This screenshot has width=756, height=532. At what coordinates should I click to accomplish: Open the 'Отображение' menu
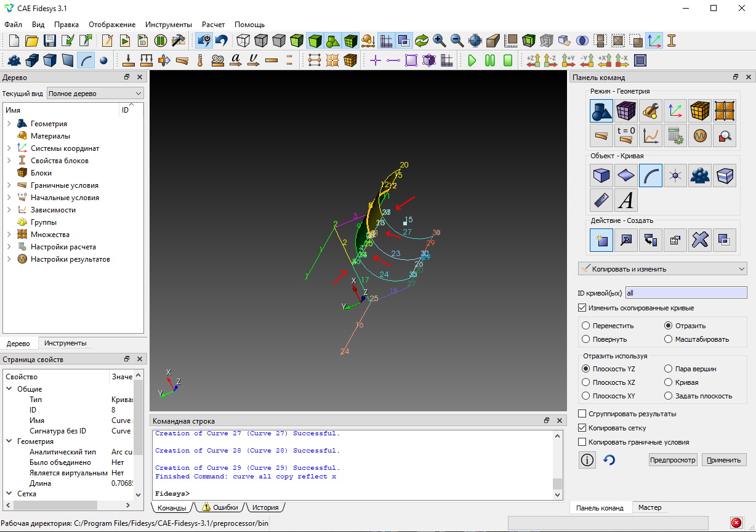(112, 25)
